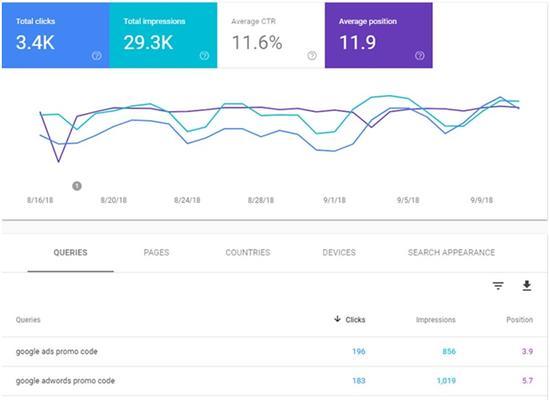The width and height of the screenshot is (550, 400).
Task: Select the google adwords promo code row
Action: [x=274, y=381]
